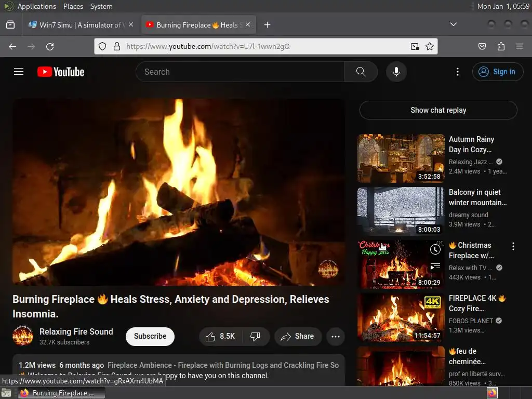Screen dimensions: 532x399
Task: Subscribe to Relaxing Fire Sound
Action: pos(150,336)
